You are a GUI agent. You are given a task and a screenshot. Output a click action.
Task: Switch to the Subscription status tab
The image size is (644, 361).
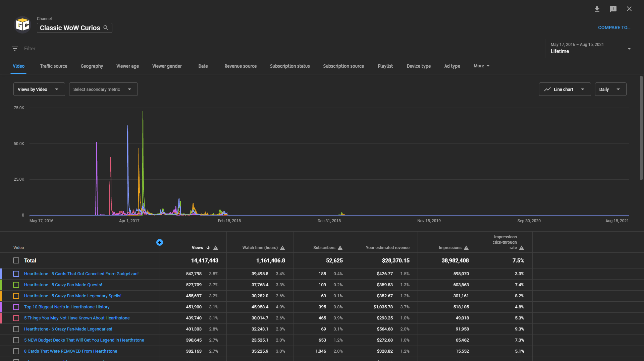click(290, 66)
